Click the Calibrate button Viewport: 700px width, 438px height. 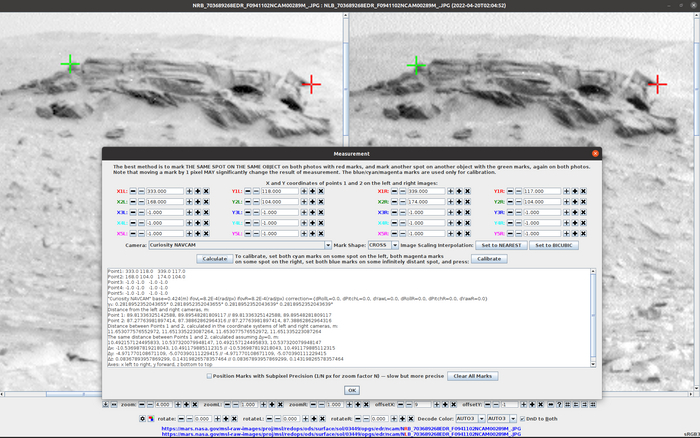coord(488,258)
